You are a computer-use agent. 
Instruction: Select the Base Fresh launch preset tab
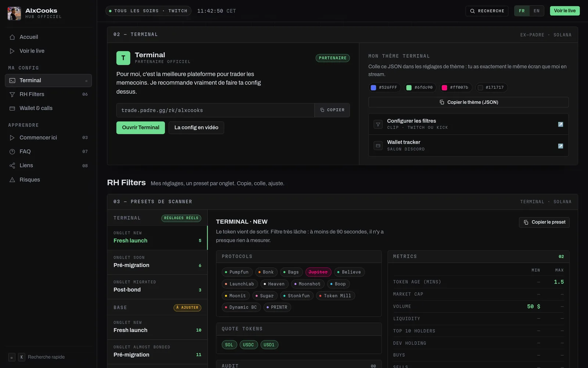[157, 327]
